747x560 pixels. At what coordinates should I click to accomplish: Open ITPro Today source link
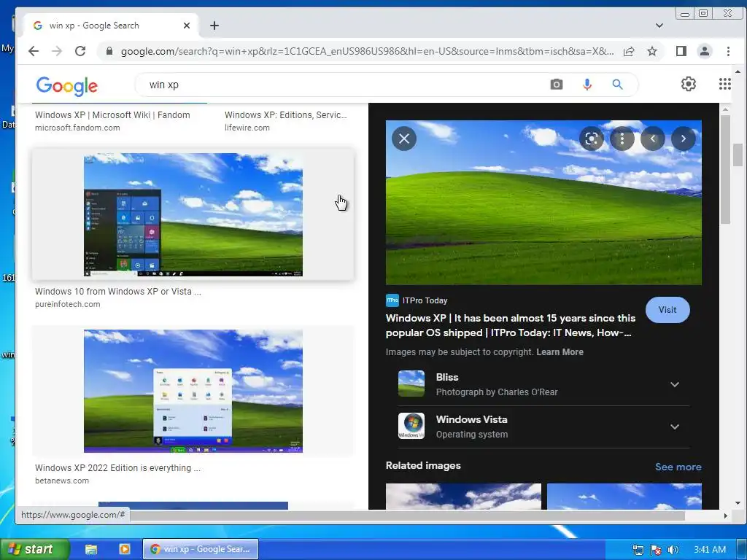pos(417,300)
